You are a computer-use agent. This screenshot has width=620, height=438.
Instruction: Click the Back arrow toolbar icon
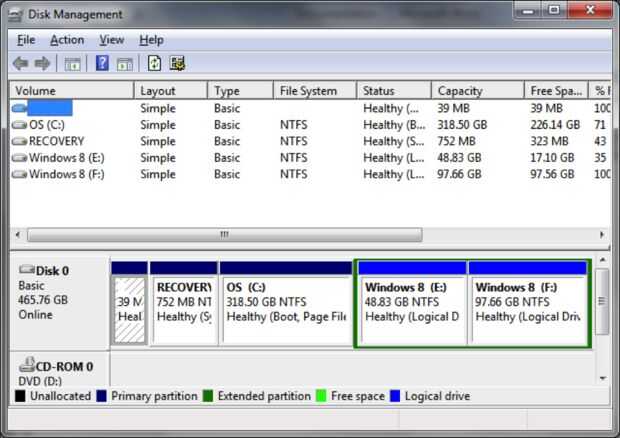pos(21,63)
